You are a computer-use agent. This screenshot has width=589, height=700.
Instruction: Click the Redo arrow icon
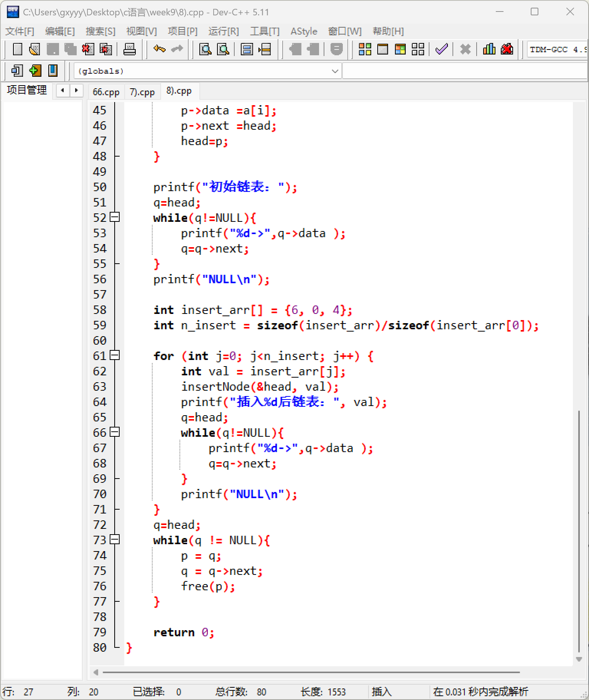pos(177,49)
